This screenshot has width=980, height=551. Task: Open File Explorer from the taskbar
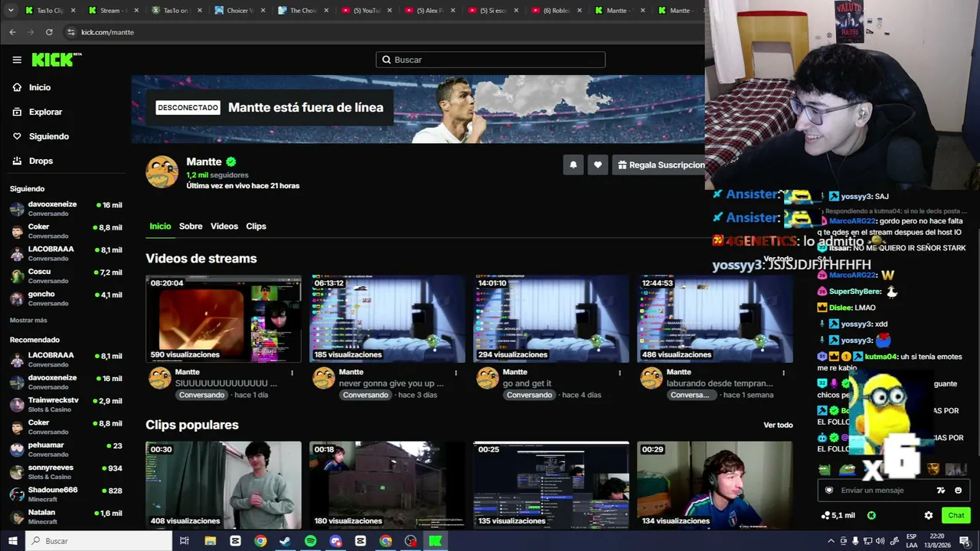(210, 541)
